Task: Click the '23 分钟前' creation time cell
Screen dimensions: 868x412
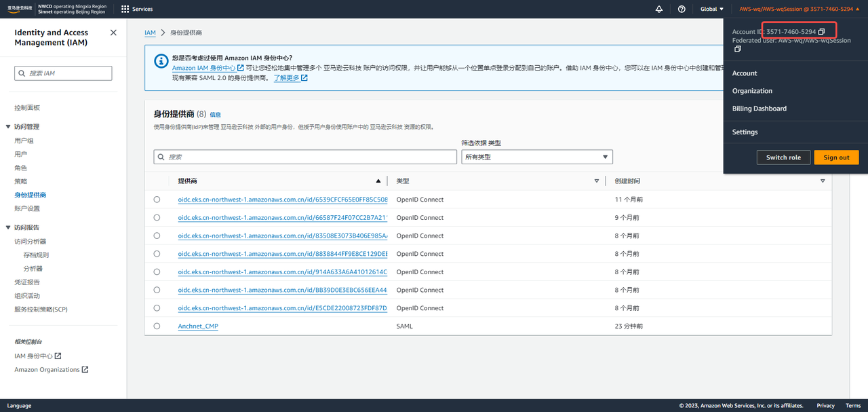Action: point(629,326)
